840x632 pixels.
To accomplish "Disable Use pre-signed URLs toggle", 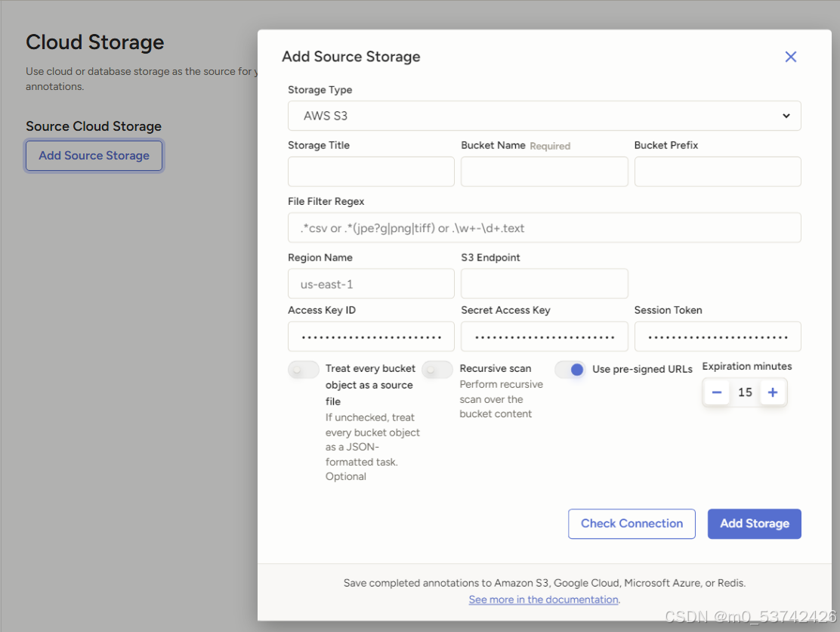I will coord(570,370).
